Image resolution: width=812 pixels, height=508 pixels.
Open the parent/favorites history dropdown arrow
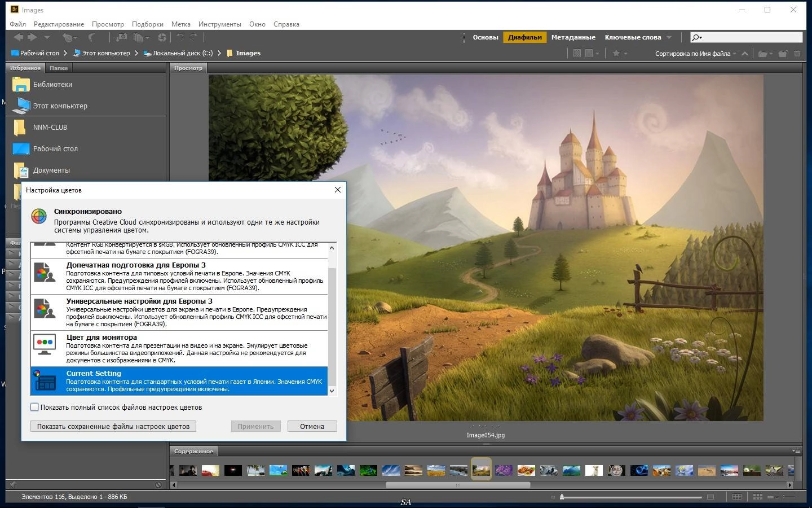coord(47,37)
